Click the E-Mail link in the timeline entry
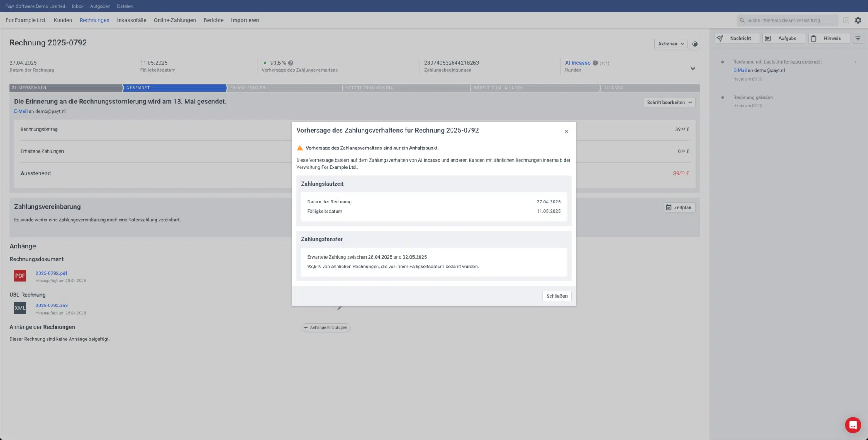 740,70
